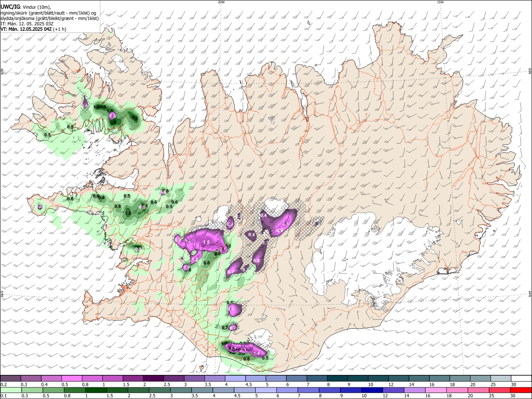Click the '25' label in the top legend row
This screenshot has height=399, width=532.
pyautogui.click(x=493, y=384)
